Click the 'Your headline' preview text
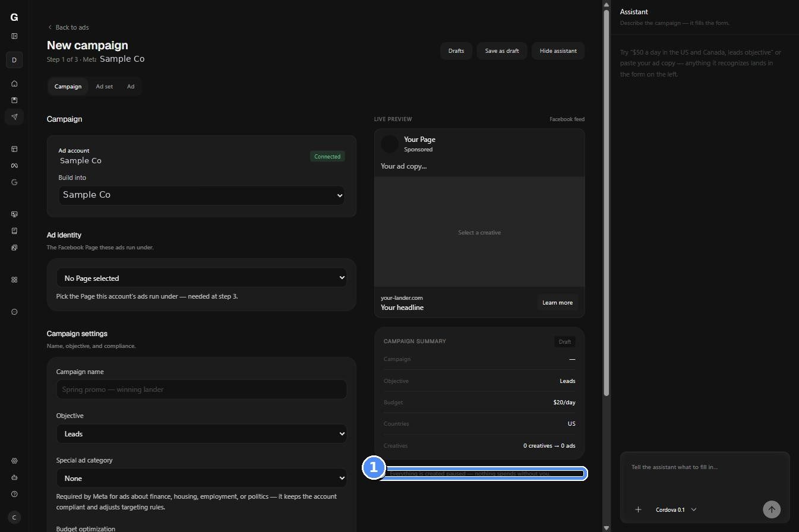The width and height of the screenshot is (799, 532). [402, 308]
